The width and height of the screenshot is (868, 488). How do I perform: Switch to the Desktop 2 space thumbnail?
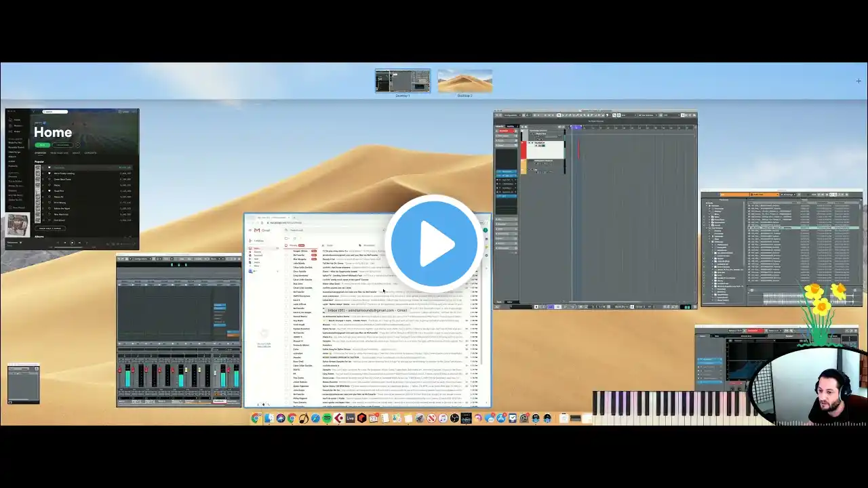tap(465, 81)
